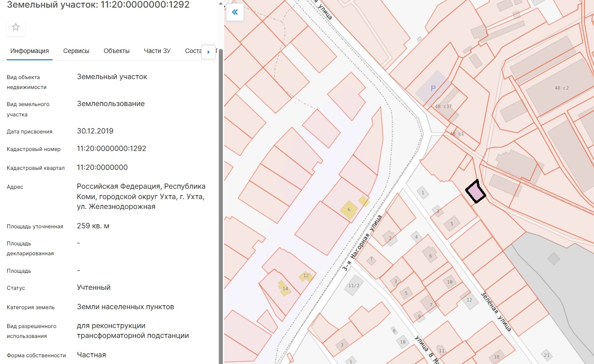Pick the yellow building numbered 12

tap(306, 276)
